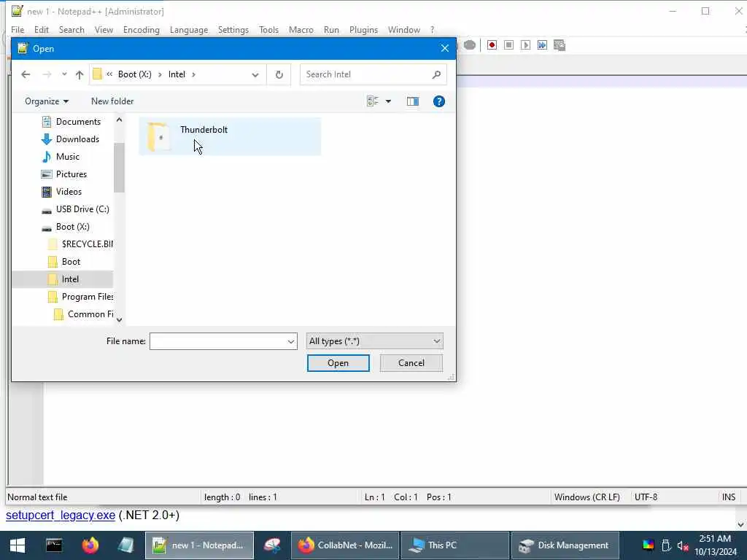This screenshot has width=747, height=560.
Task: Click navigation pane scroll down arrow
Action: (x=119, y=319)
